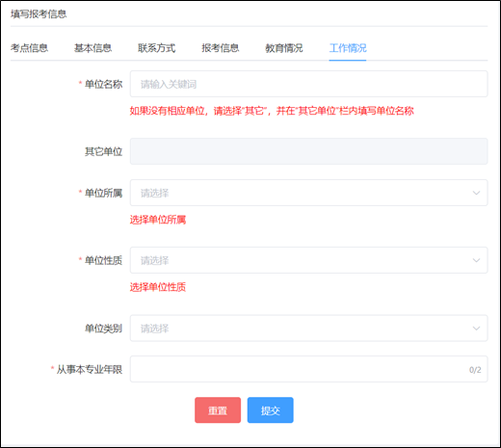
Task: Switch to the 考点信息 tab
Action: coord(29,48)
